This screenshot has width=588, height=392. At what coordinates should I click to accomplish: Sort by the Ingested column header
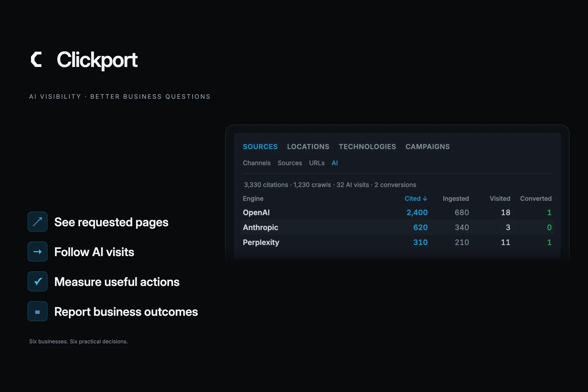coord(456,199)
